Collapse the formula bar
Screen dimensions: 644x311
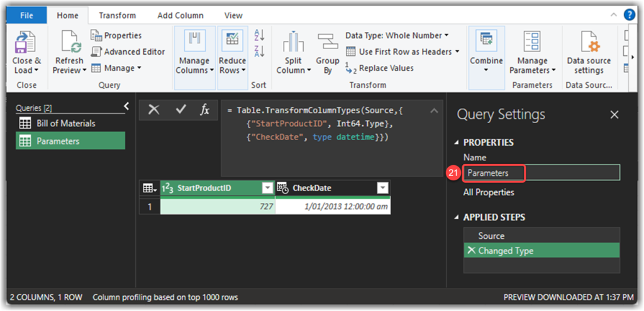point(434,111)
